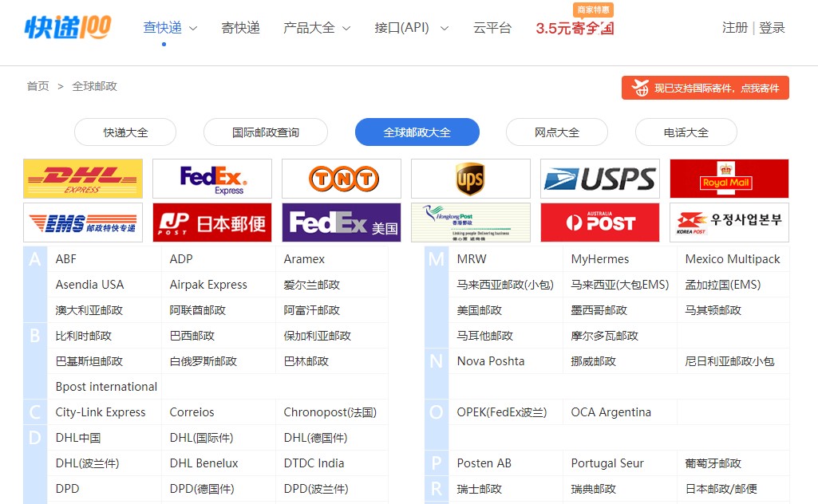Click the 3.5元寄全国 promotion link
818x504 pixels.
pos(575,28)
